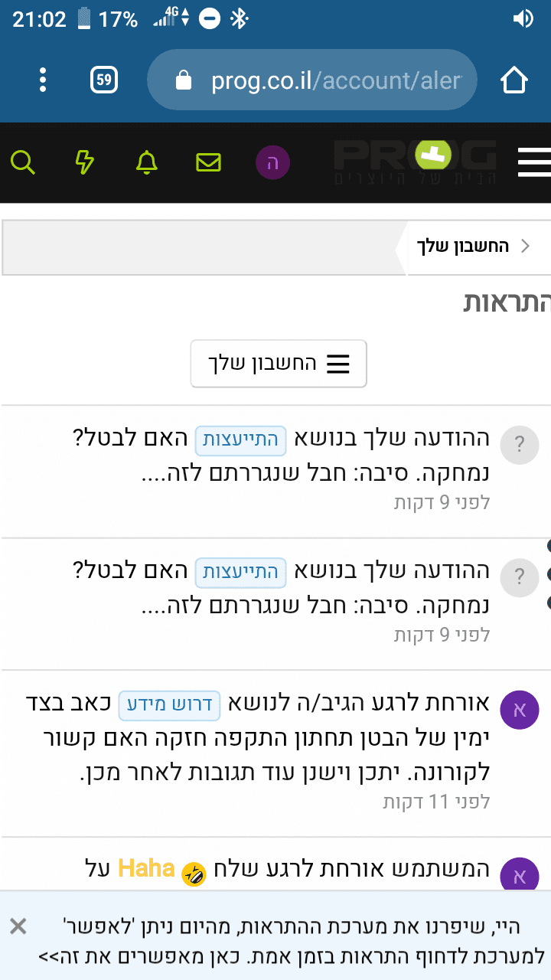Open the hamburger navigation menu
The height and width of the screenshot is (980, 551).
[533, 162]
